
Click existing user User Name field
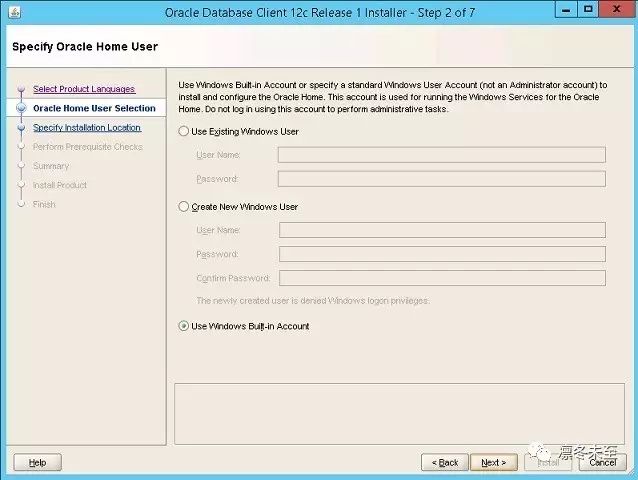click(x=442, y=155)
